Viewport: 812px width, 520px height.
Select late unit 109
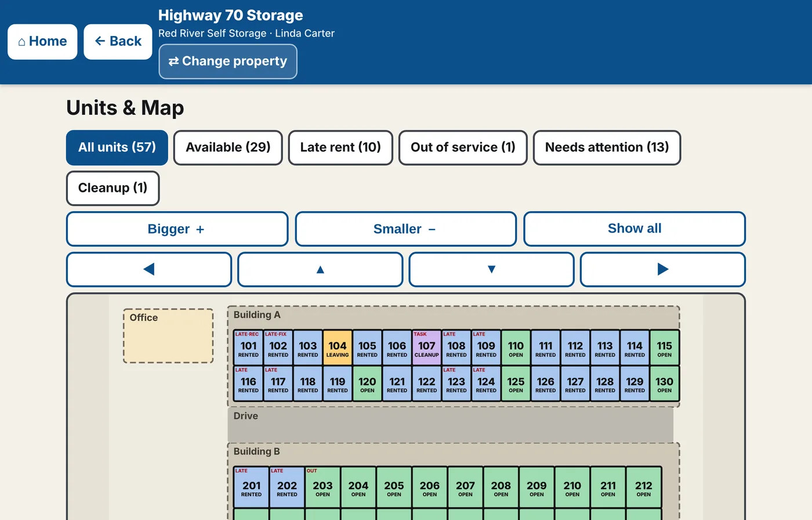[486, 347]
